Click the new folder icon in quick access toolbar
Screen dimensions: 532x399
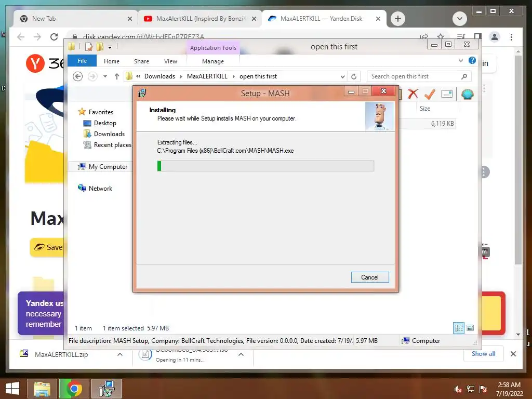(x=100, y=47)
